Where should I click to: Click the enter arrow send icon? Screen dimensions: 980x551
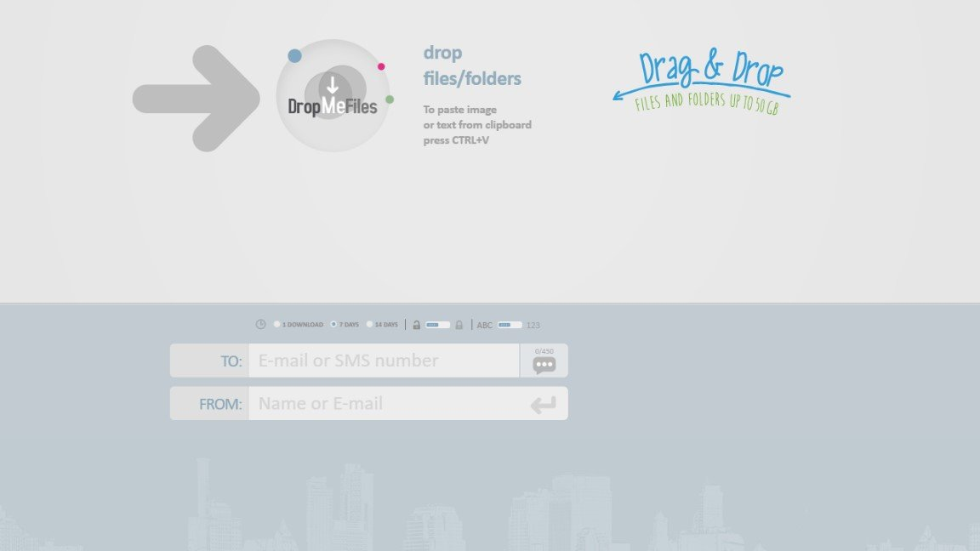(x=543, y=405)
